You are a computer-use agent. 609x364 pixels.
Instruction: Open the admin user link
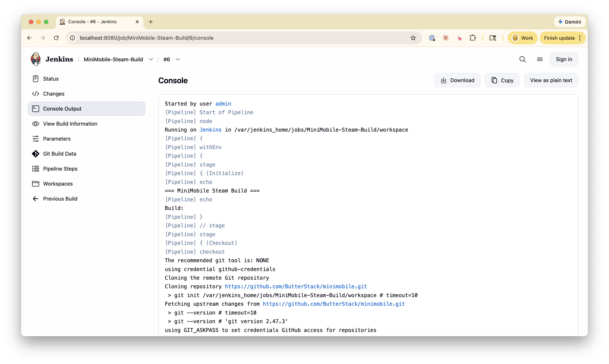pyautogui.click(x=223, y=103)
